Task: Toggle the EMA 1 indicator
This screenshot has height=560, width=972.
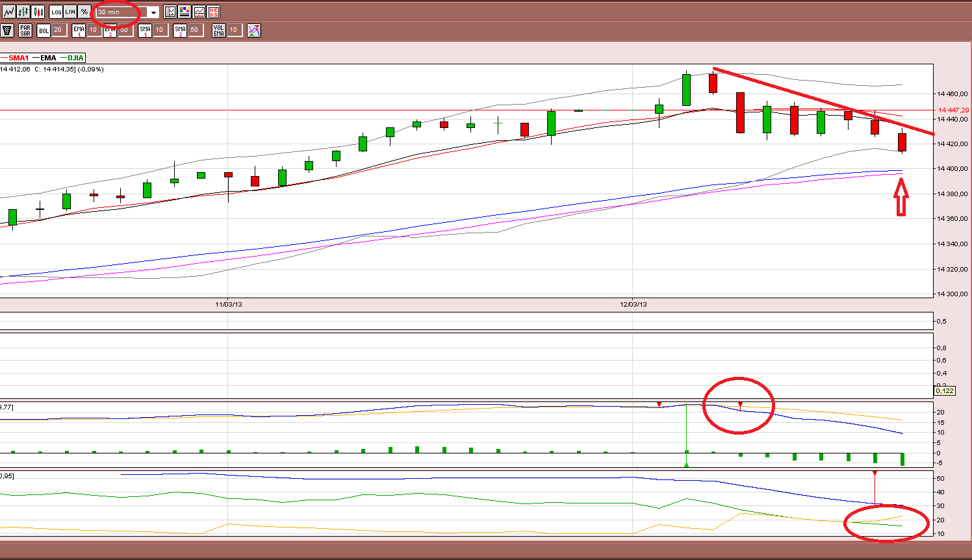Action: [x=79, y=30]
